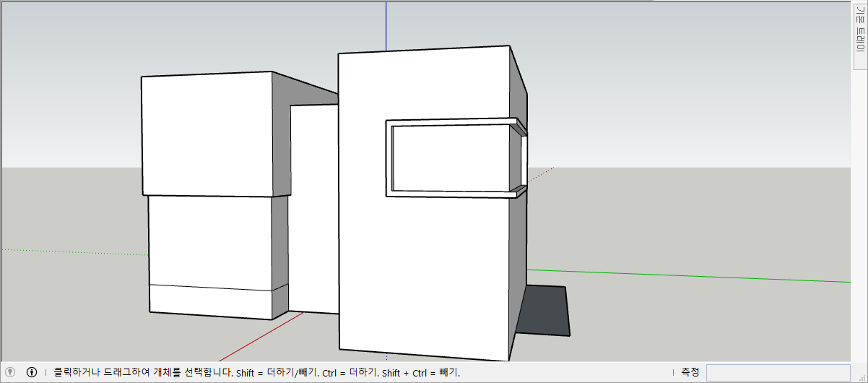The height and width of the screenshot is (383, 868).
Task: Click the model info credits icon
Action: [32, 372]
